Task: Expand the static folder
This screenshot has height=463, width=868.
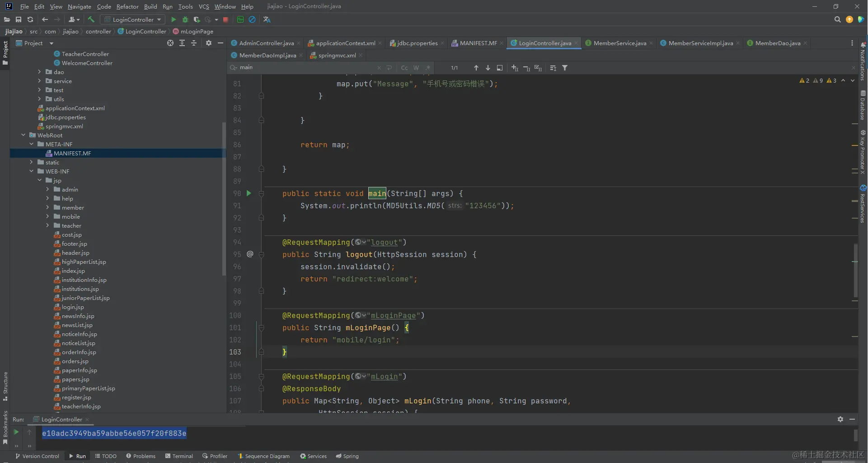Action: [x=31, y=162]
